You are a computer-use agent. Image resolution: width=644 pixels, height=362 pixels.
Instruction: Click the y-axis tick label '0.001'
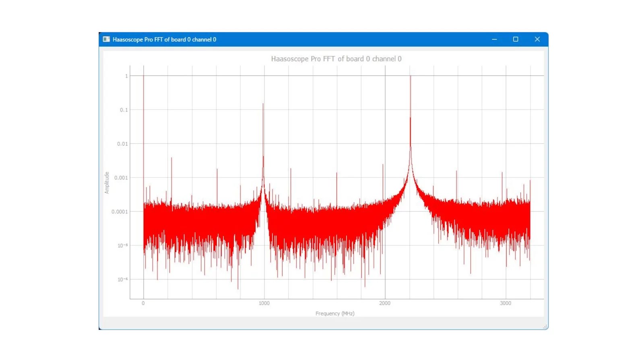121,178
